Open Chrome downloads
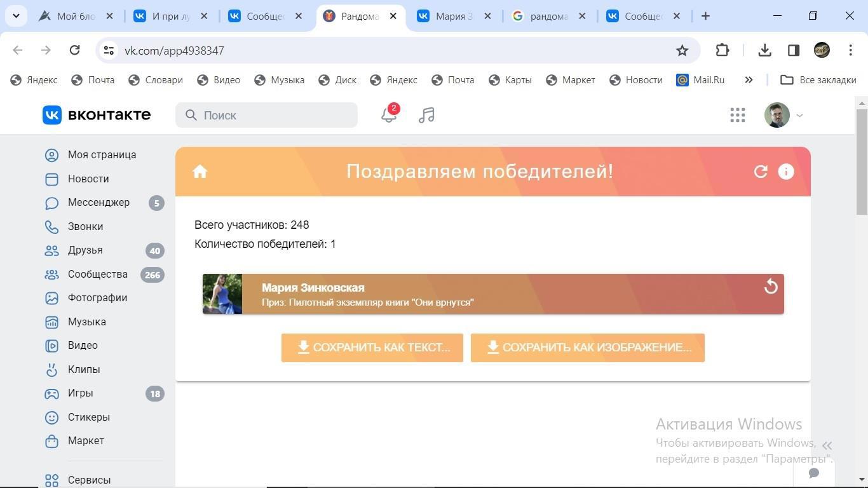 tap(765, 50)
